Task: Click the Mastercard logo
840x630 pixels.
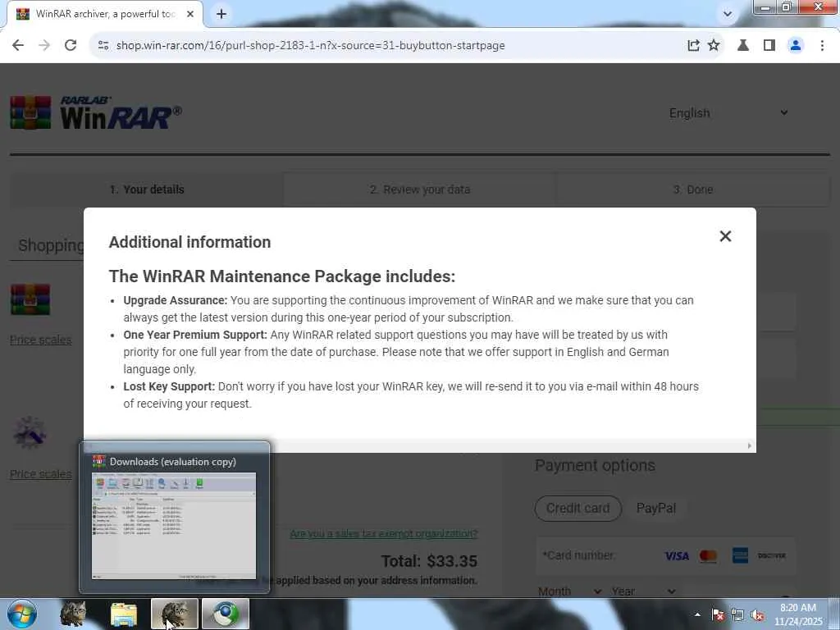Action: (x=708, y=556)
